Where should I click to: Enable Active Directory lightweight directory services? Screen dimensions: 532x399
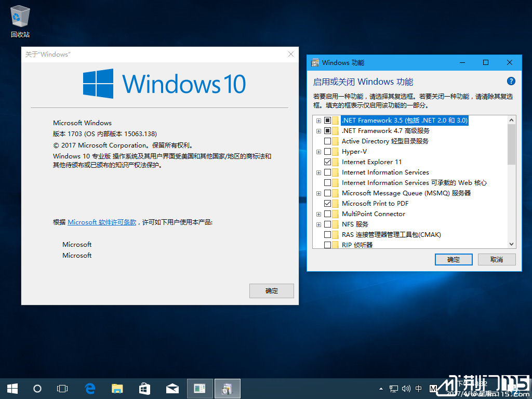(327, 141)
